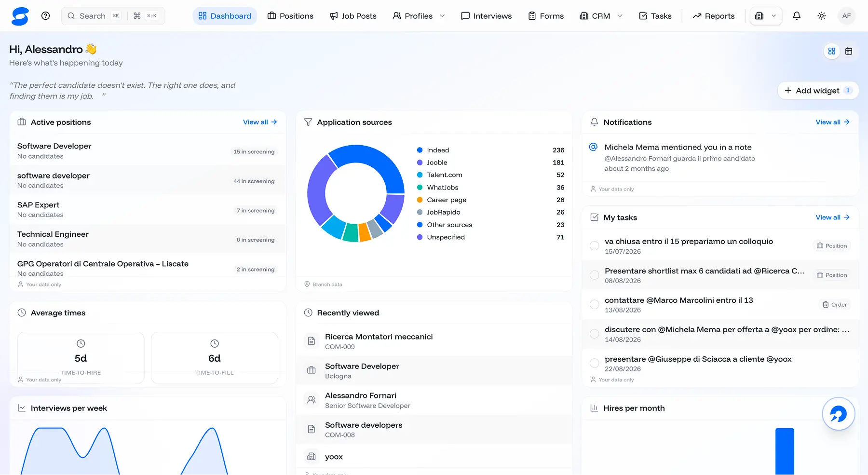The height and width of the screenshot is (475, 868).
Task: View all notifications link
Action: pyautogui.click(x=833, y=122)
